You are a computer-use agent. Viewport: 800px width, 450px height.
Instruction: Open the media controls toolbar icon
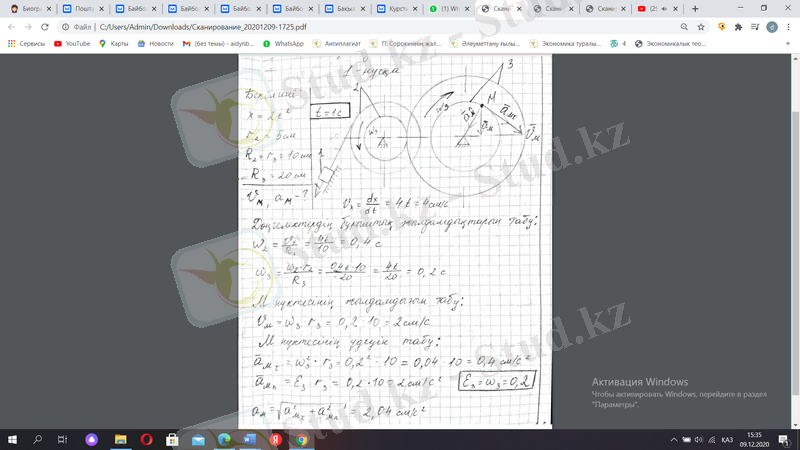[755, 27]
